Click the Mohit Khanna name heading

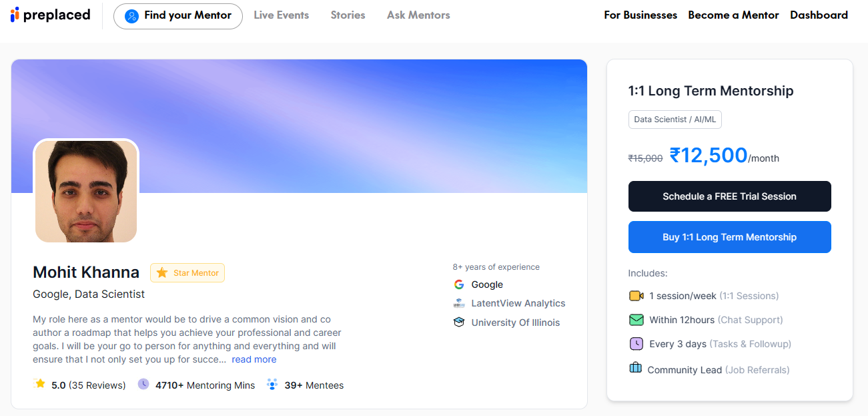coord(86,272)
